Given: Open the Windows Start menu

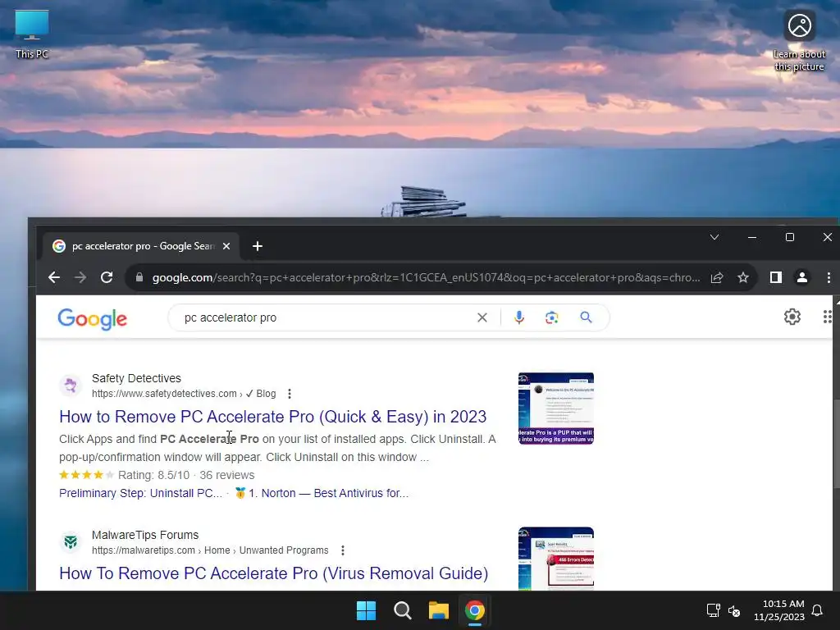Looking at the screenshot, I should click(x=367, y=610).
